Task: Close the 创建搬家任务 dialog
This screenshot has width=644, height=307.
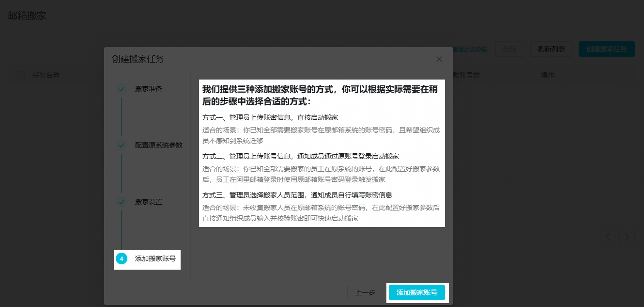Action: click(439, 59)
